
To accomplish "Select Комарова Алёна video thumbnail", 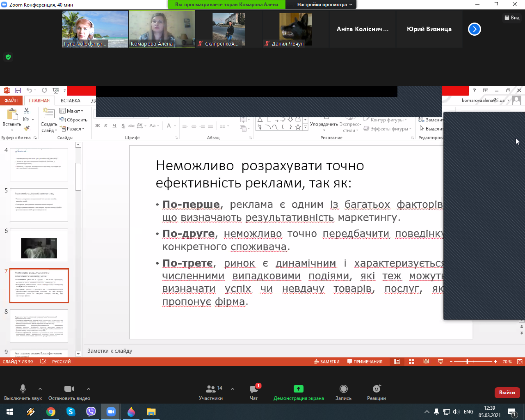I will coord(162,29).
